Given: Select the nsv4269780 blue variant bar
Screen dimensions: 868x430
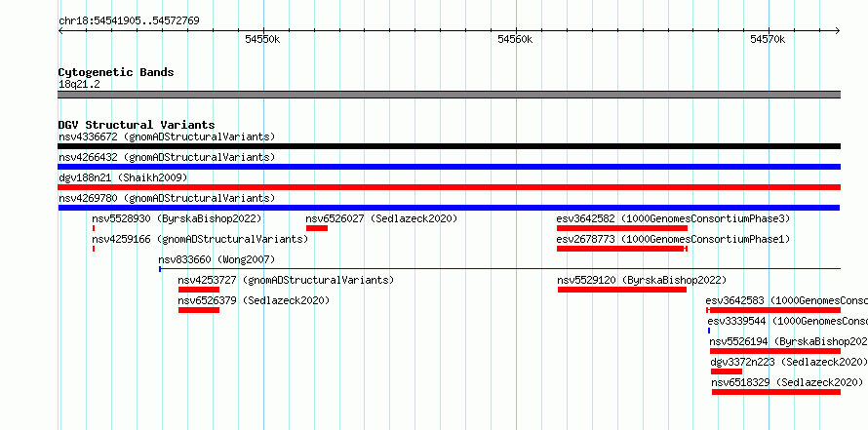Looking at the screenshot, I should pos(449,208).
